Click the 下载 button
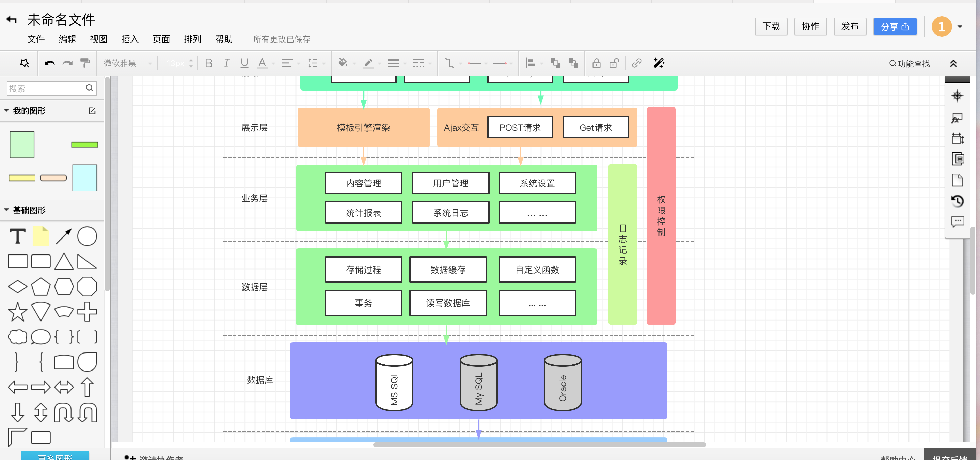Image resolution: width=980 pixels, height=460 pixels. coord(771,27)
